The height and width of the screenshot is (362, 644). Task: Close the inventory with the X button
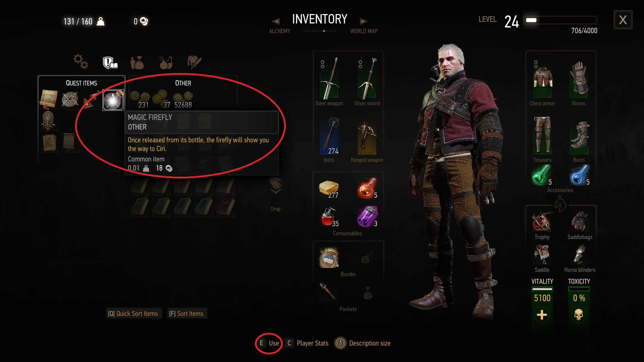tap(623, 20)
